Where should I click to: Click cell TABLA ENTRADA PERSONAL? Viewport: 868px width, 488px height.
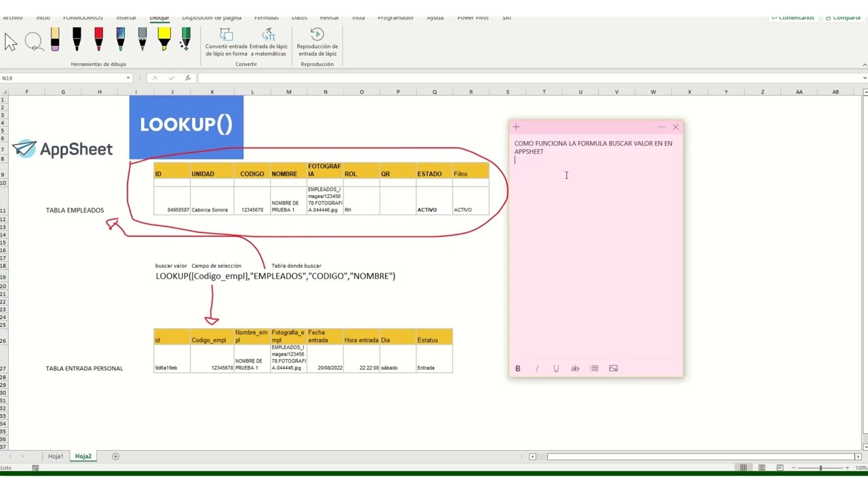(84, 369)
